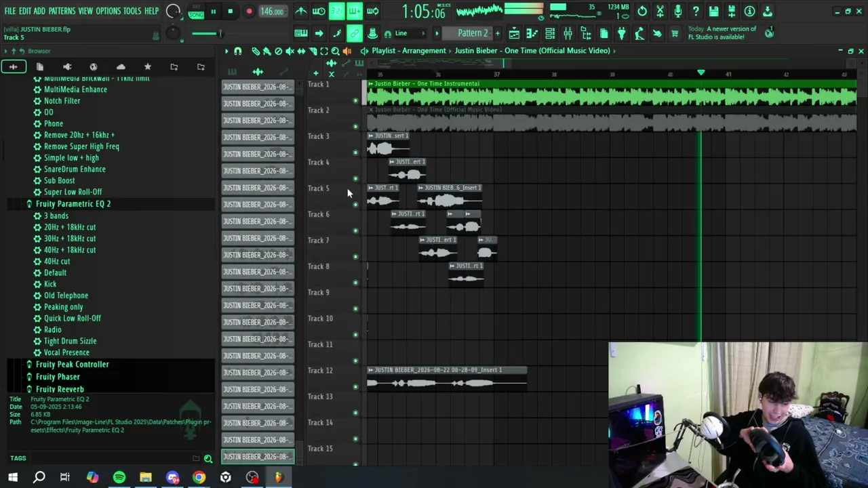868x488 pixels.
Task: Select the paint brush tool in Playlist
Action: click(x=267, y=51)
